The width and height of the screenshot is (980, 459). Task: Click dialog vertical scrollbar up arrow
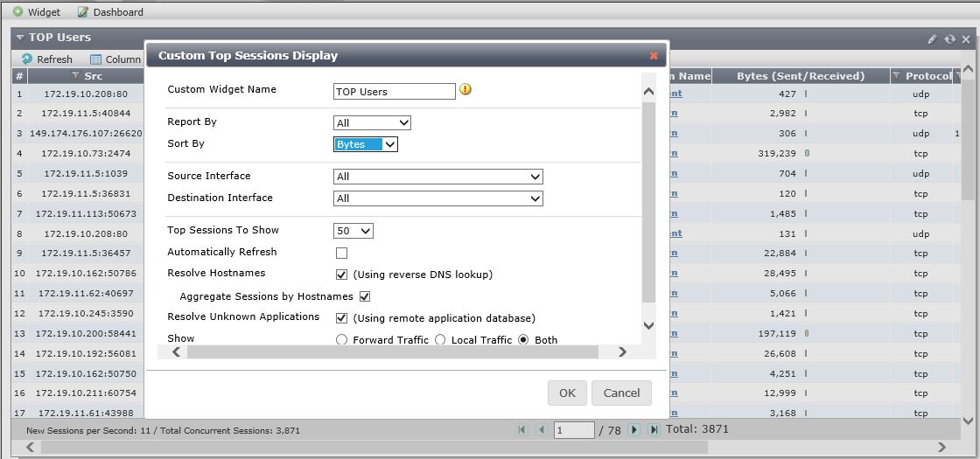(x=648, y=92)
